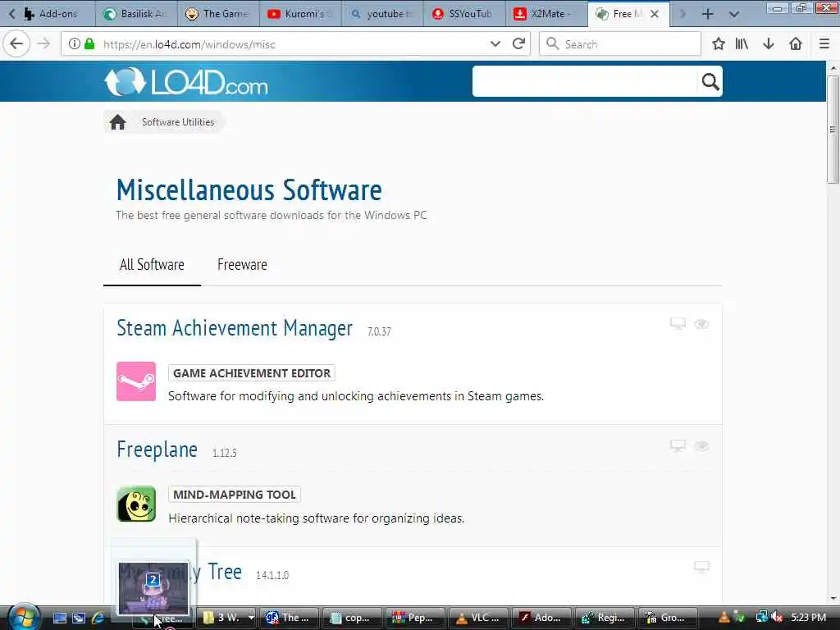This screenshot has height=630, width=840.
Task: Click inside the LO4D site search box
Action: tap(585, 81)
